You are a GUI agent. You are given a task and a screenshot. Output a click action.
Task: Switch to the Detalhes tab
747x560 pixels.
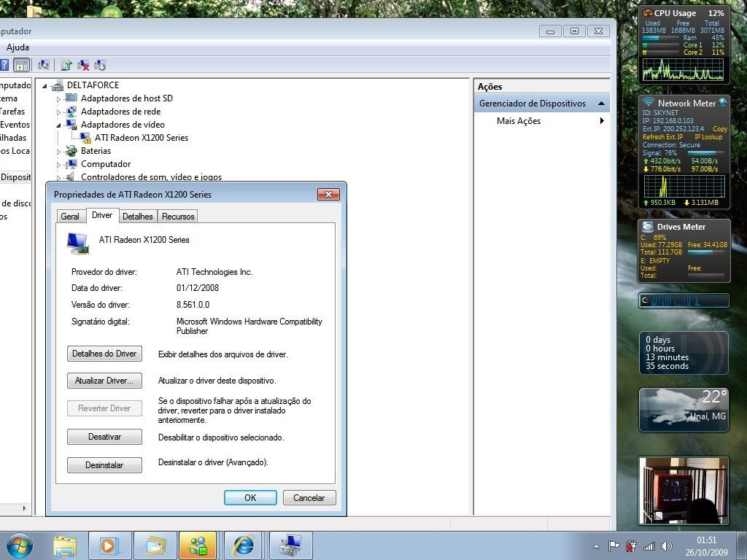click(x=138, y=216)
